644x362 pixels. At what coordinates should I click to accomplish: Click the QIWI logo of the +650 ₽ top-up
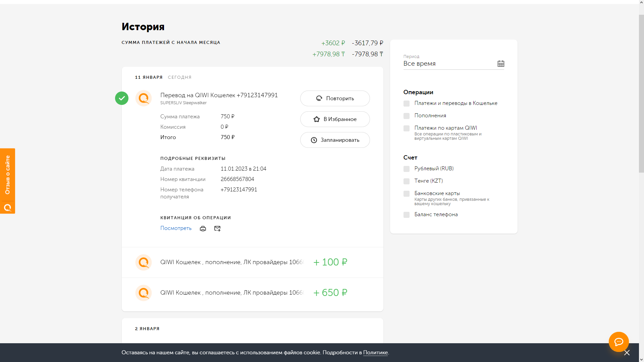point(144,293)
